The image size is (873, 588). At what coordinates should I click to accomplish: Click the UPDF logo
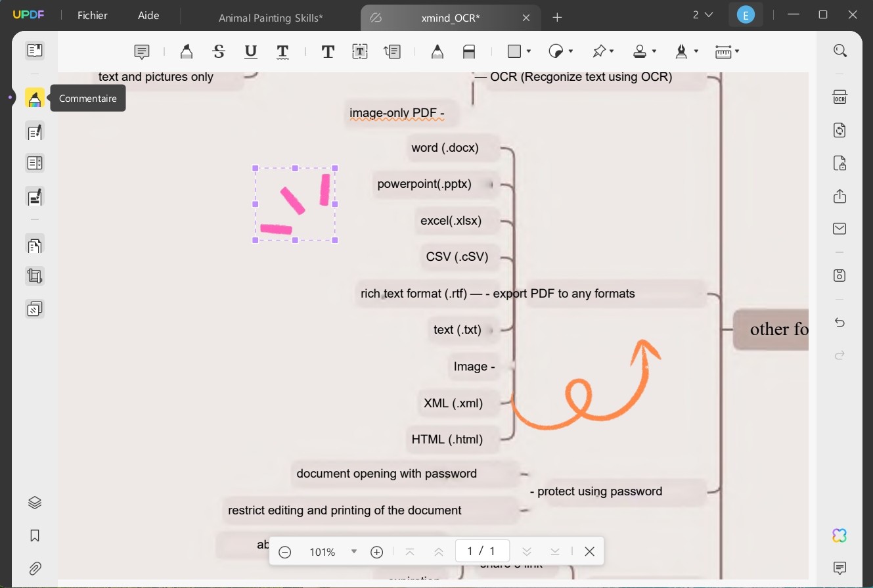[x=27, y=14]
